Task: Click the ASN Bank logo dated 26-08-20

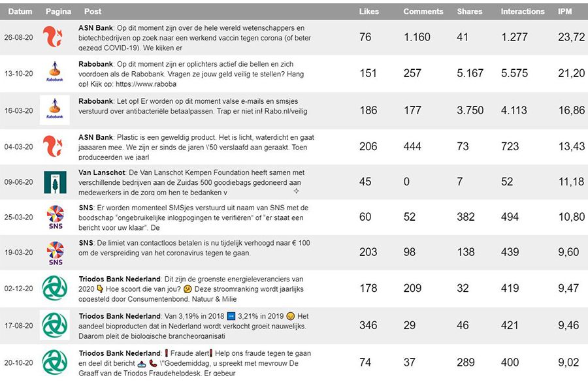Action: (x=55, y=37)
